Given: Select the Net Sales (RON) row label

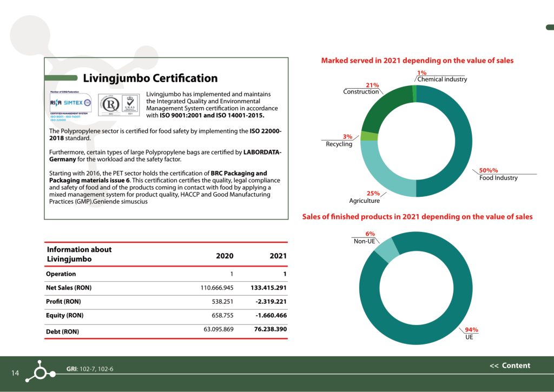Looking at the screenshot, I should click(68, 288).
